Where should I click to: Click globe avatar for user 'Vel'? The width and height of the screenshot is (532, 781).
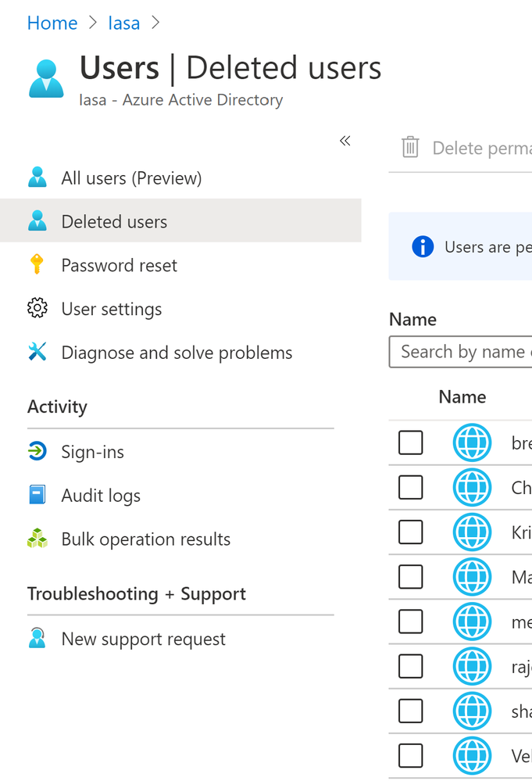point(473,756)
